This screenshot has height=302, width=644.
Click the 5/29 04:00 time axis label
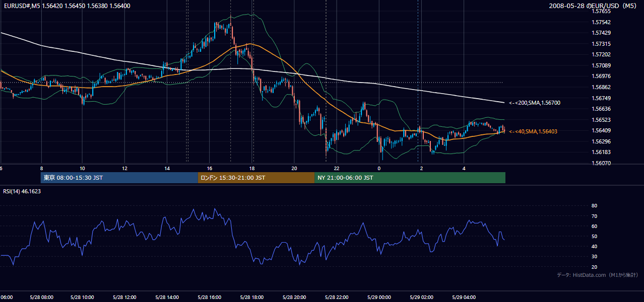(463, 297)
